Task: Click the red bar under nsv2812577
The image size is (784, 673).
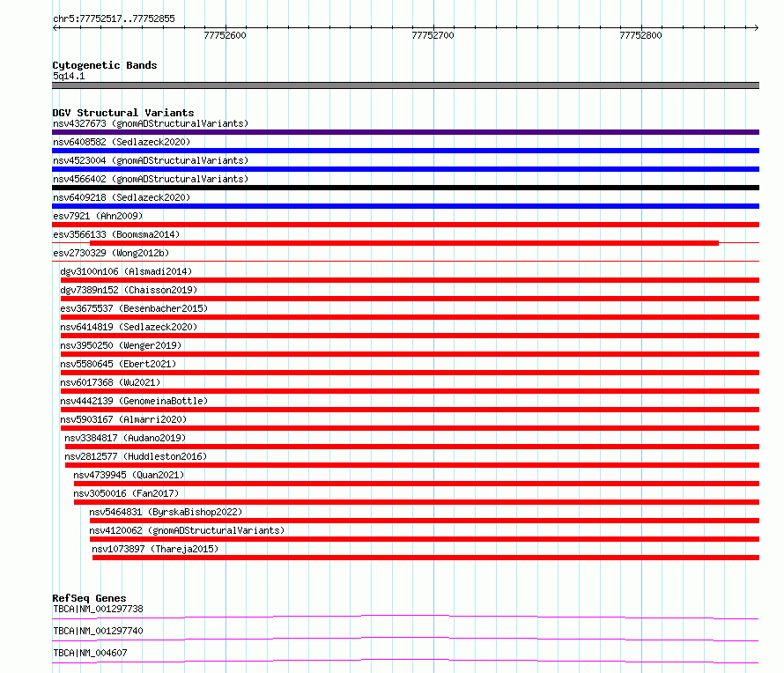Action: [x=412, y=465]
